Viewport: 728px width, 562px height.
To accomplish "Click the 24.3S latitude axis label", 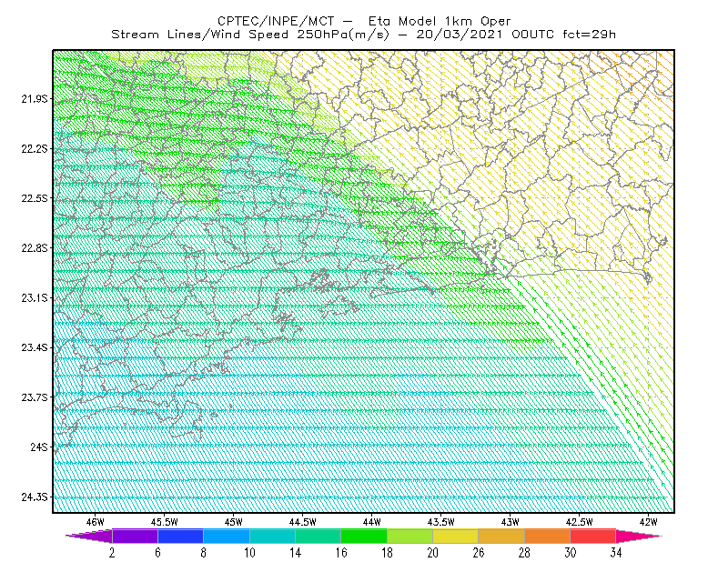I will (x=35, y=497).
